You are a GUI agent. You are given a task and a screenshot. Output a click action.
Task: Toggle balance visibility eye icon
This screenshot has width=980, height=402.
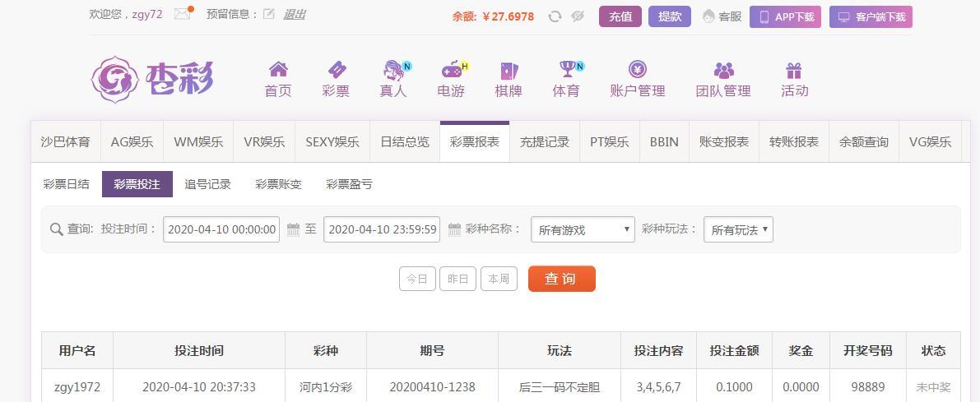pyautogui.click(x=578, y=16)
